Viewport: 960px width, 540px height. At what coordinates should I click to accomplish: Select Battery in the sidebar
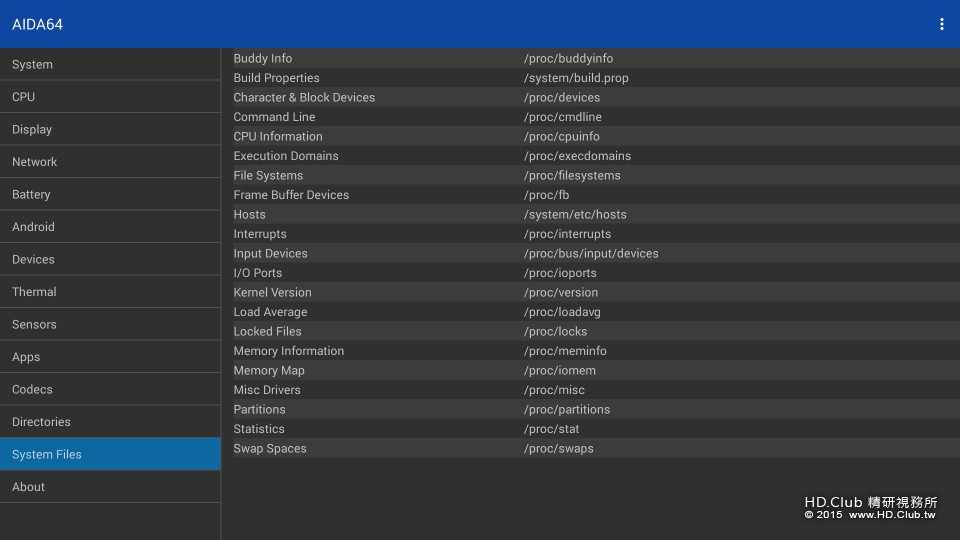point(110,194)
